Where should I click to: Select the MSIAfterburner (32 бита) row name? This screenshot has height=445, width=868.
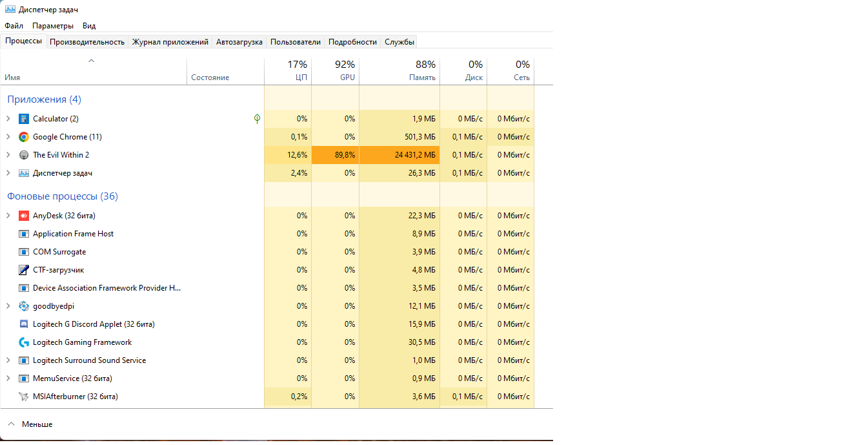(76, 397)
